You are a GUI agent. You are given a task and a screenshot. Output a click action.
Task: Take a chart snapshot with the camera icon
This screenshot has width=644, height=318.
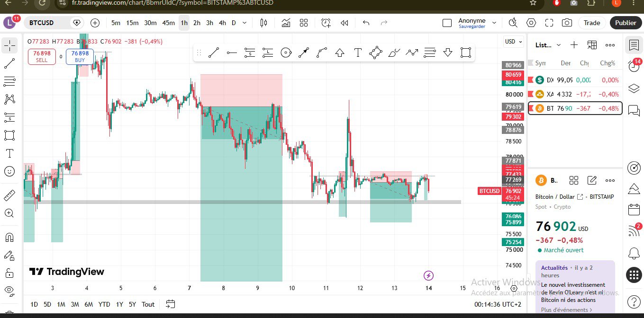(567, 23)
